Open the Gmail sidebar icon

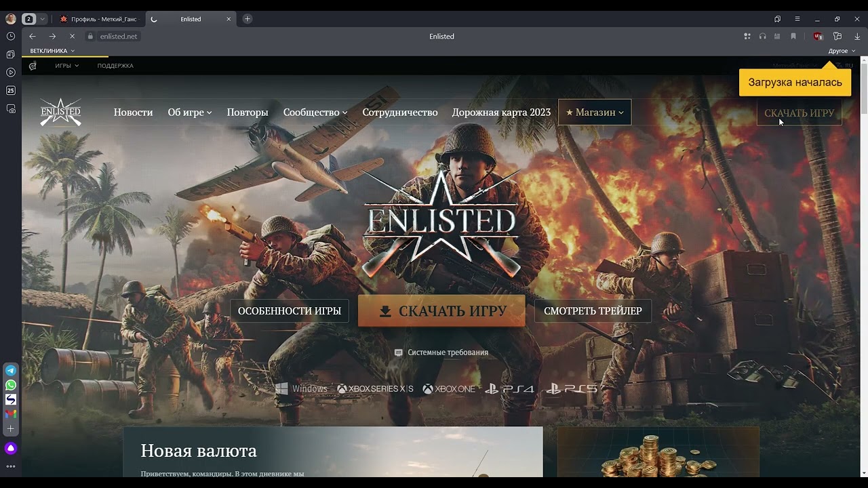[x=11, y=413]
